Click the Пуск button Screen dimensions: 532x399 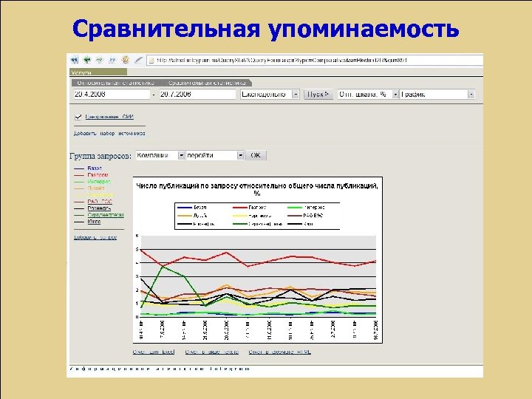[318, 95]
